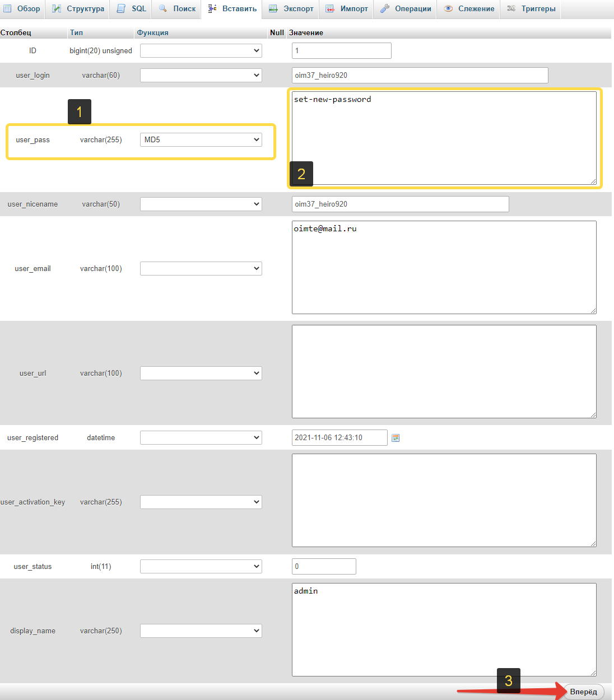Viewport: 614px width, 700px height.
Task: Switch to the Операции tab
Action: (x=405, y=9)
